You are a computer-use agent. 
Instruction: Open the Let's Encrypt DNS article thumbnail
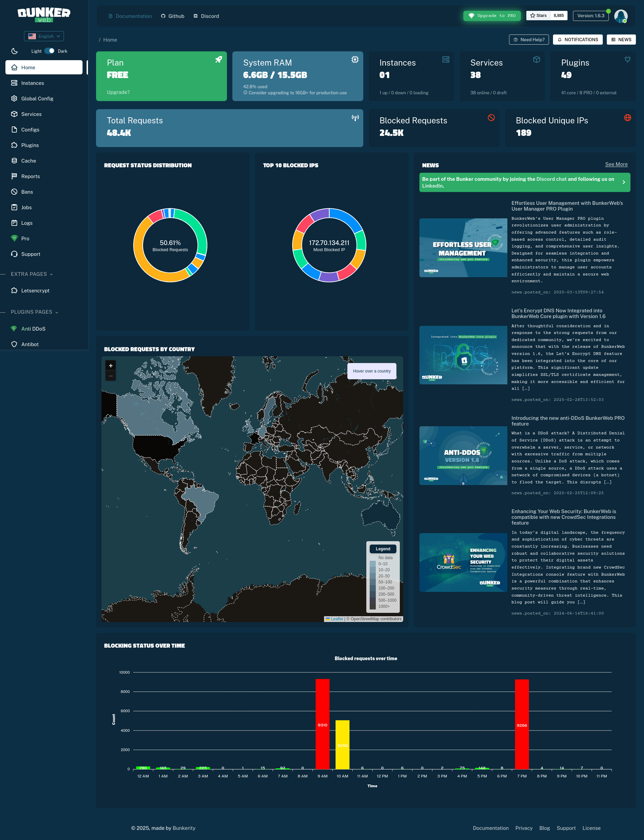[463, 355]
